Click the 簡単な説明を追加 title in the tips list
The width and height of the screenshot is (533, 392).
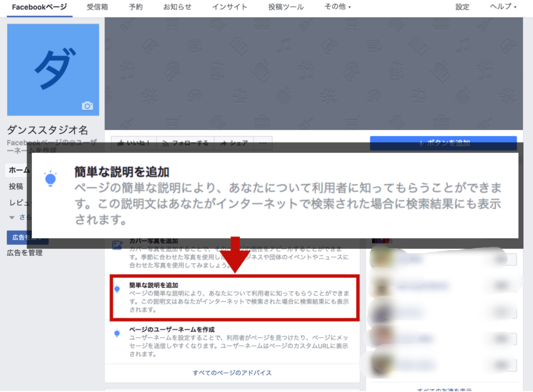(154, 285)
